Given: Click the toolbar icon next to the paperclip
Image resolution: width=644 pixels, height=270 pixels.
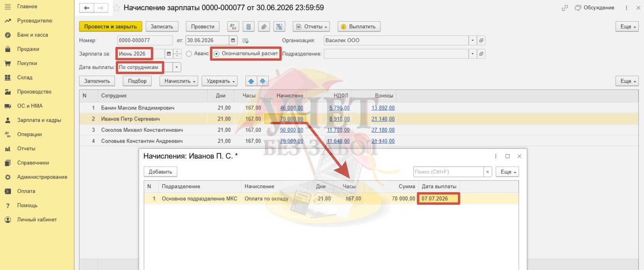Looking at the screenshot, I should point(279,27).
